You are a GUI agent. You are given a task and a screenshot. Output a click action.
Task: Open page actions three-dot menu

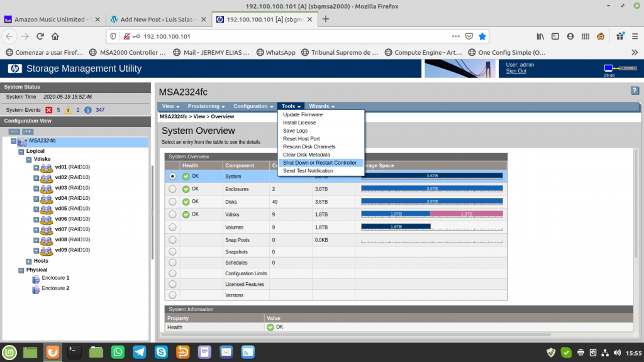455,36
